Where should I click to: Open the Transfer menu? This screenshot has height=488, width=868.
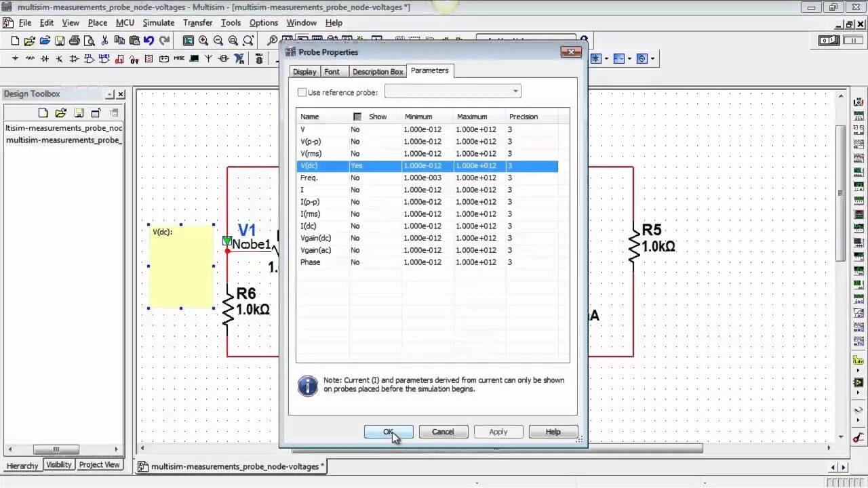pos(198,22)
